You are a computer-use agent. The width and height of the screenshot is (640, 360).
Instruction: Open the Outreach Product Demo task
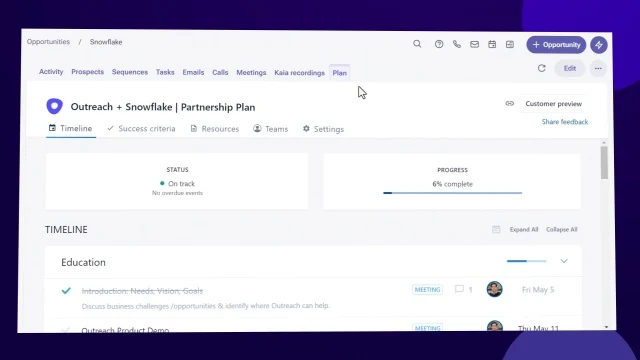[x=125, y=330]
